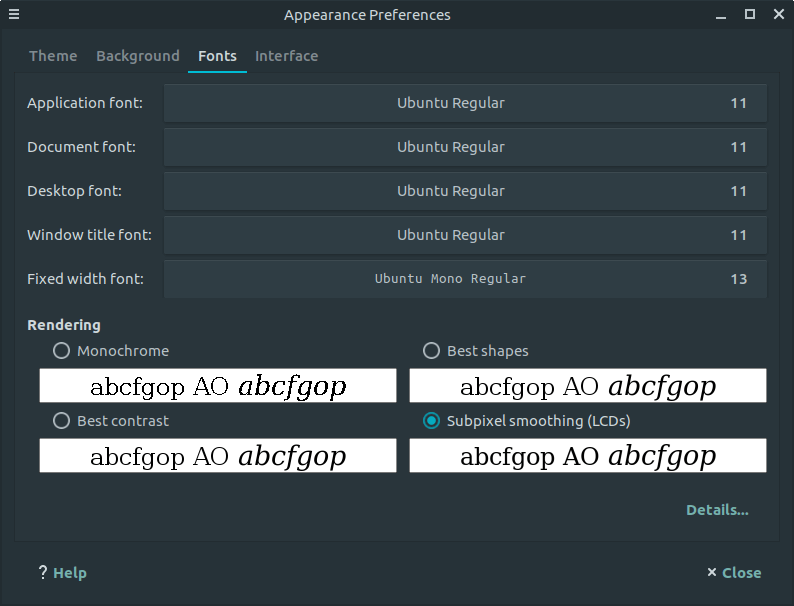Switch to the Theme tab
This screenshot has width=794, height=606.
53,56
